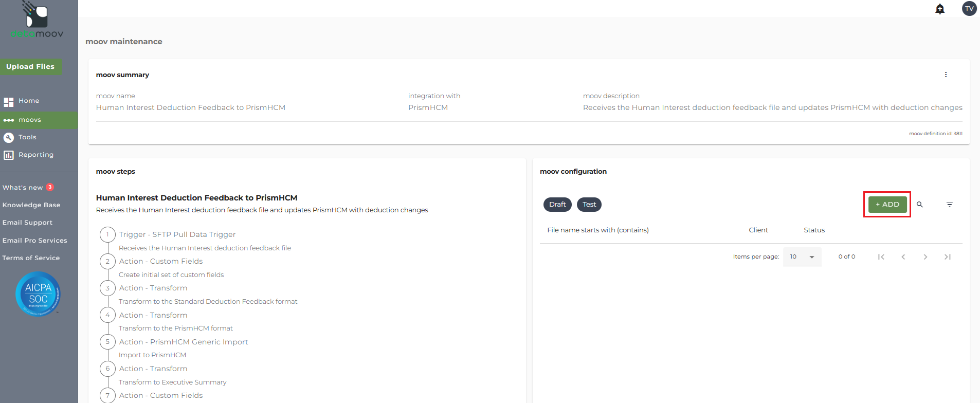Click the Home dashboard icon
The image size is (980, 403).
coord(9,101)
